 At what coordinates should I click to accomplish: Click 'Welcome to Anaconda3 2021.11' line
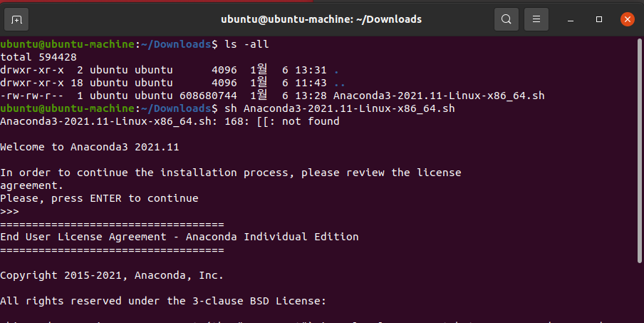90,147
